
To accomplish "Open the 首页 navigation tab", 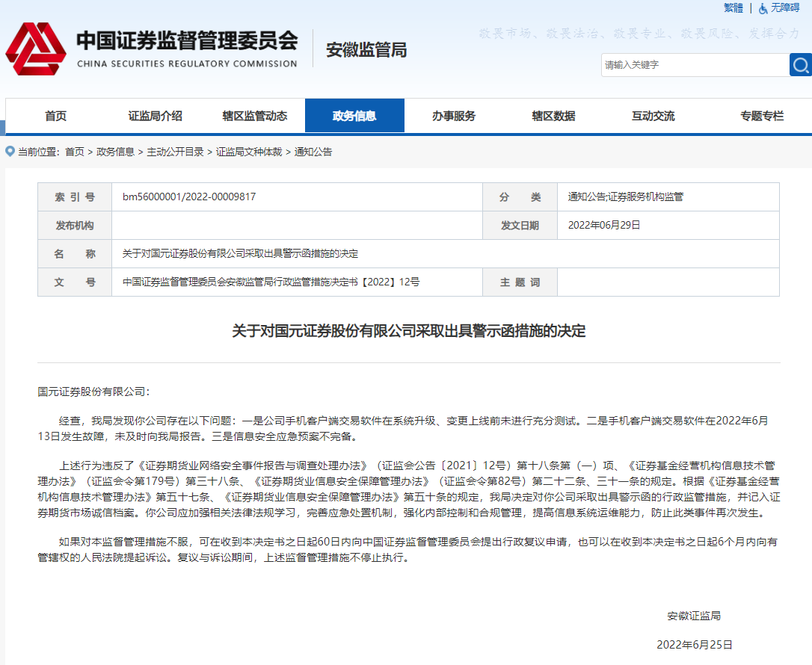I will [x=55, y=116].
